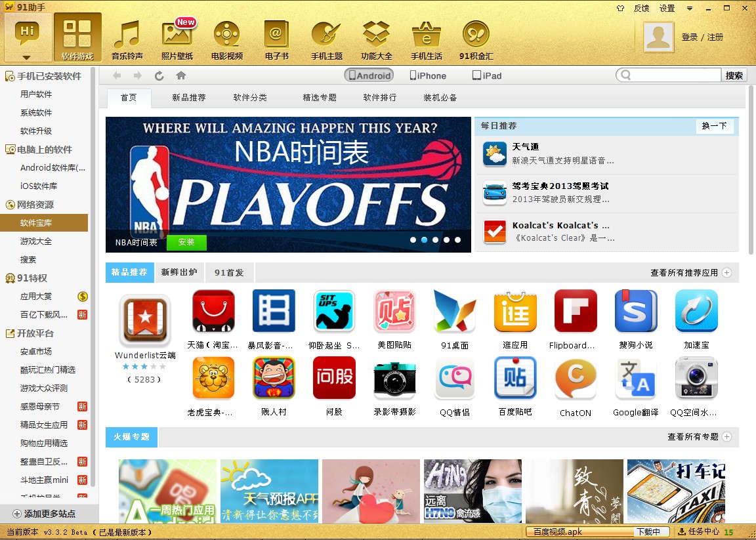The height and width of the screenshot is (540, 756).
Task: Open the 美图贴贴 app icon
Action: tap(394, 311)
